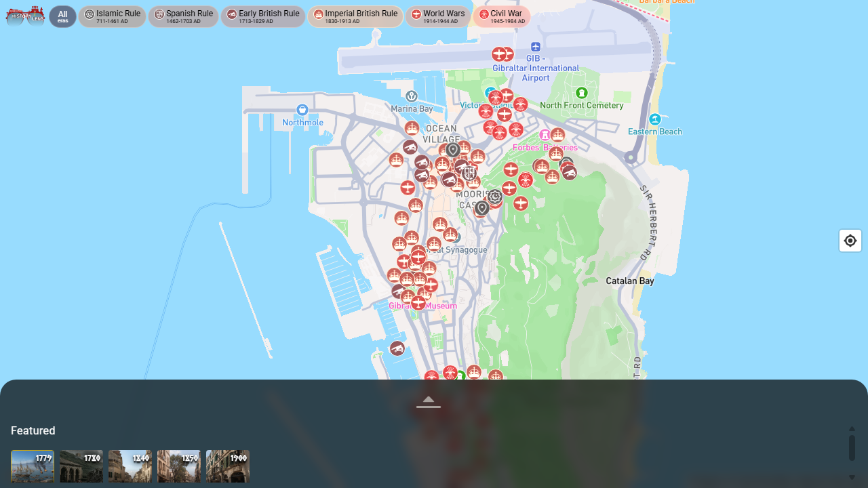The image size is (868, 488).
Task: Open the crown marker next to Forbes' Batteries
Action: pyautogui.click(x=557, y=135)
